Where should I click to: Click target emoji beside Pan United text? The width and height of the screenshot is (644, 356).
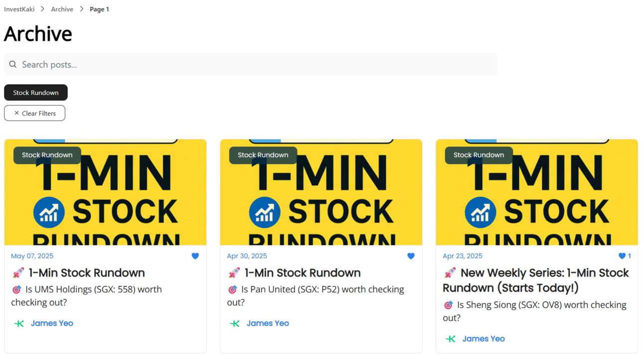pyautogui.click(x=232, y=289)
